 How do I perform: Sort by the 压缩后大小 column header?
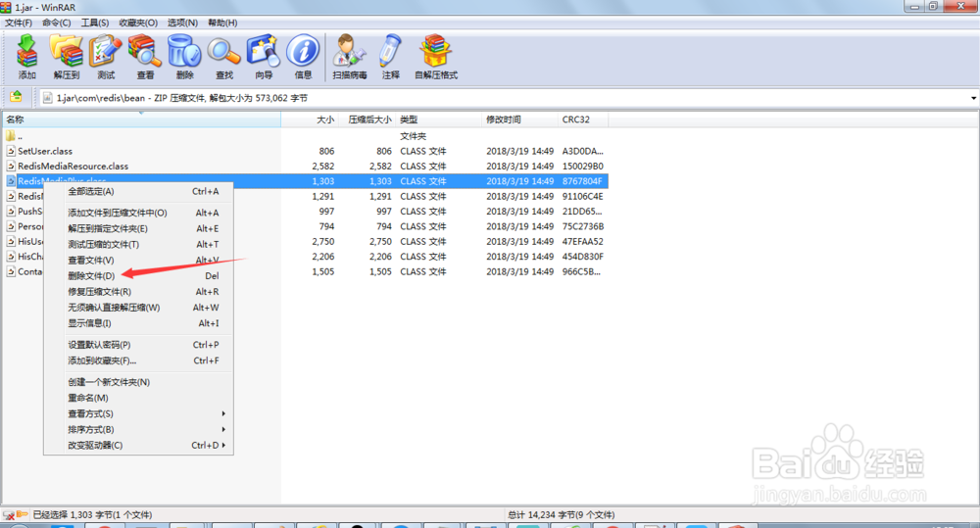[x=367, y=120]
